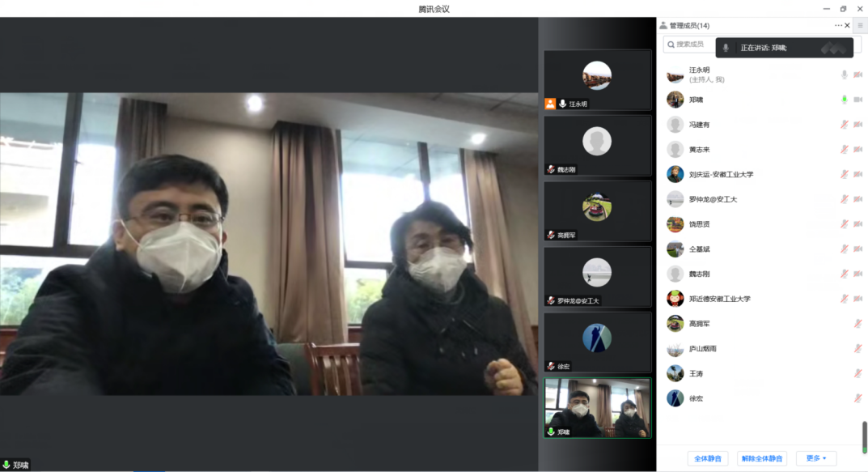Screen dimensions: 868x472
Task: Click 汪永明's camera-off icon in member list
Action: coord(857,74)
